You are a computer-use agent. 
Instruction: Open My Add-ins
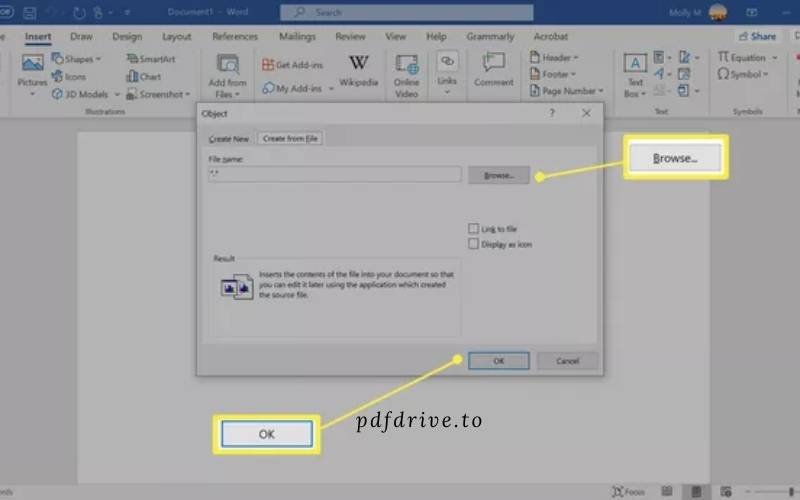[x=292, y=88]
